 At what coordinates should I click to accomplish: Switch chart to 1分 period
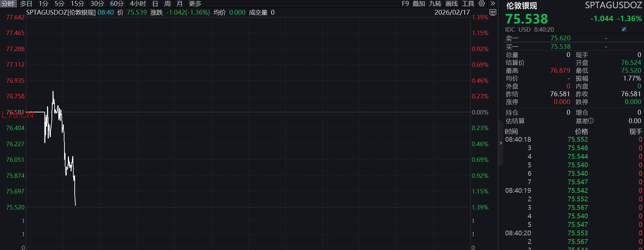[43, 3]
